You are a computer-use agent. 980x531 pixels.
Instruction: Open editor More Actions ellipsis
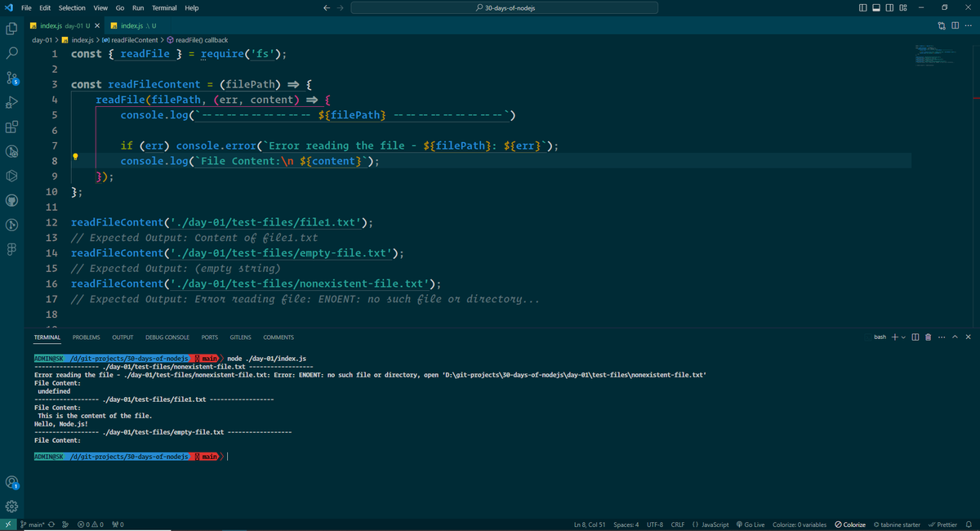tap(968, 26)
